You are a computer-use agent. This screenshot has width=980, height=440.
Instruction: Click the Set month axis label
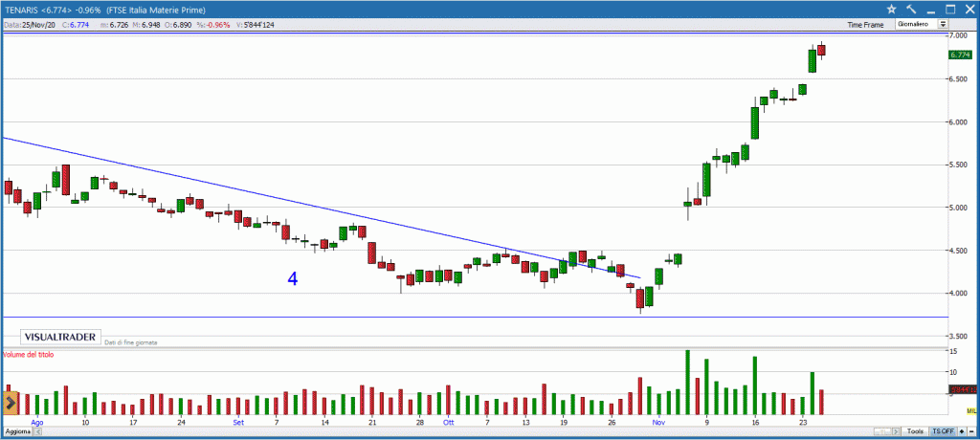coord(238,422)
